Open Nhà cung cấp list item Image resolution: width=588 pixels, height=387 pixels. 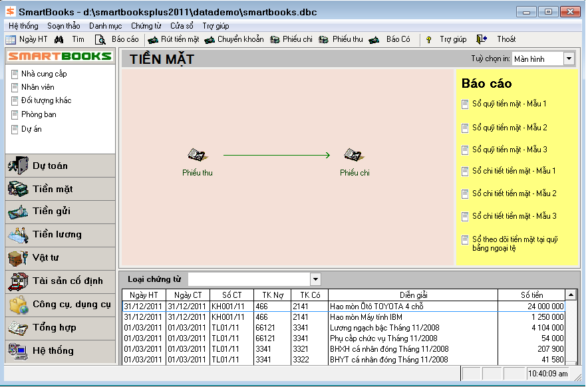39,74
